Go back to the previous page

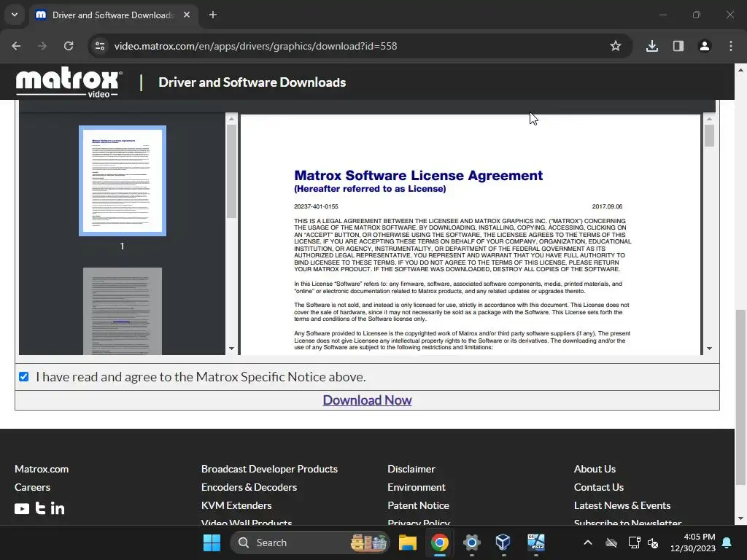click(16, 46)
